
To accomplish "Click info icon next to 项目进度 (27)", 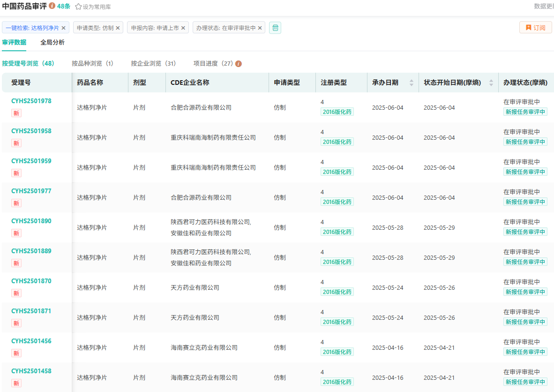I will 239,64.
